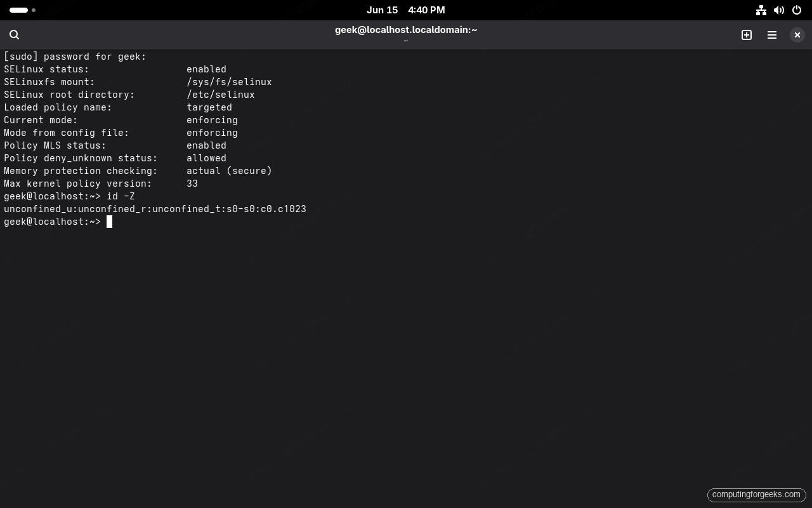Screen dimensions: 812x508
Task: Click the 'Memory protection checking:' label
Action: 81,171
